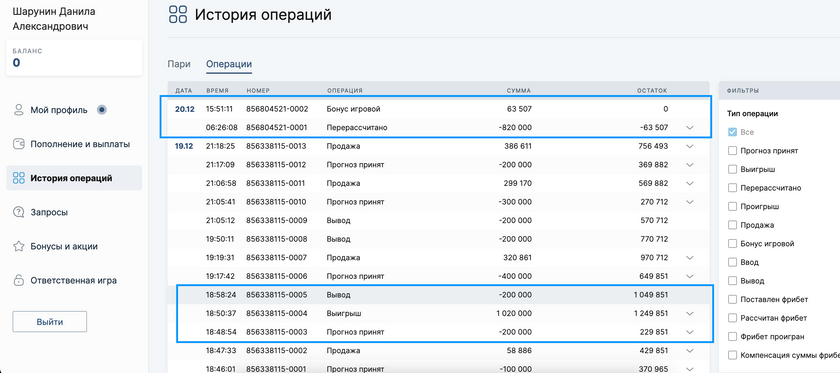Viewport: 840px width, 373px height.
Task: Click the time 15:51:11 cell
Action: (220, 109)
